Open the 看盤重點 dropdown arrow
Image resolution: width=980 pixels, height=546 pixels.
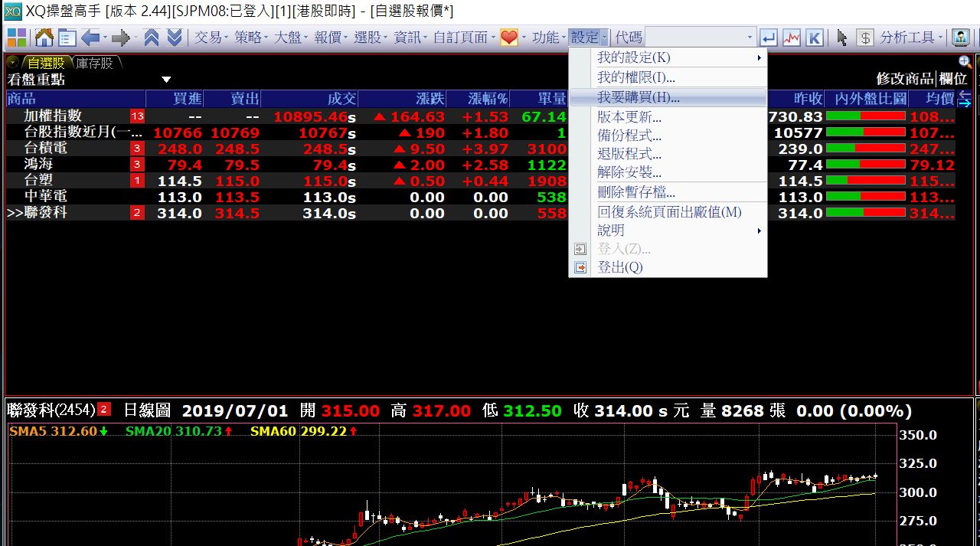click(x=166, y=80)
